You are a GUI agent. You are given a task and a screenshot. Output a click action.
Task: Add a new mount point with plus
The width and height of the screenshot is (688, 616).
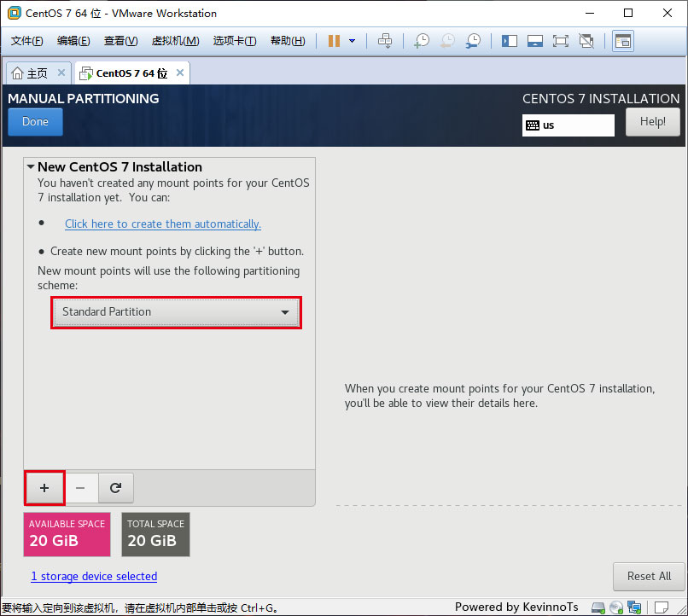click(44, 488)
